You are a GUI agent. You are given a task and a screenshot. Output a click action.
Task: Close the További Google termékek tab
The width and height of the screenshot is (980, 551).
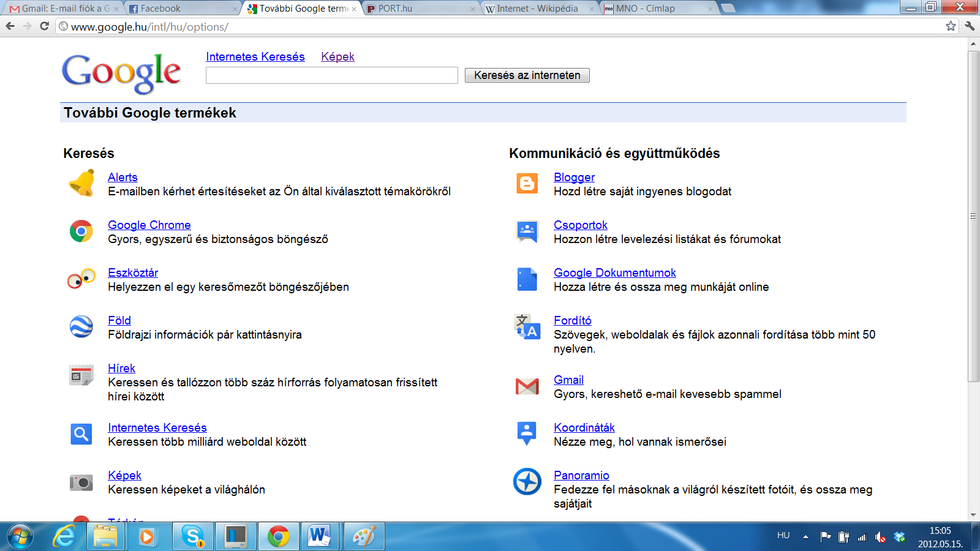pos(354,9)
